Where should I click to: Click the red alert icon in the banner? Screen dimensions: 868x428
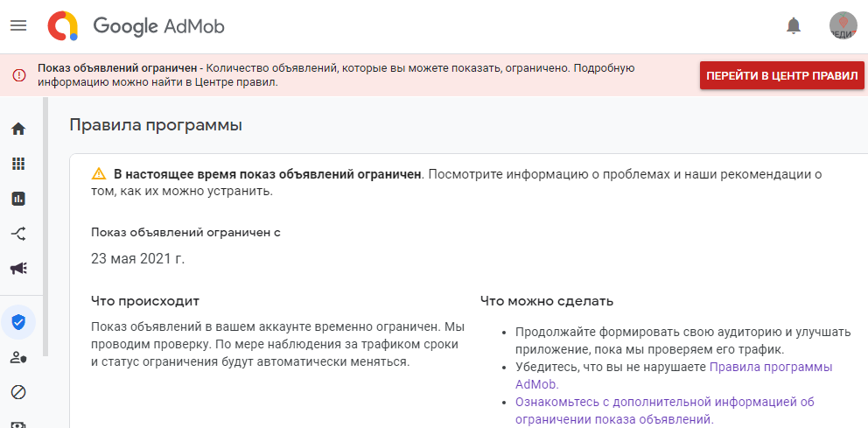click(19, 75)
